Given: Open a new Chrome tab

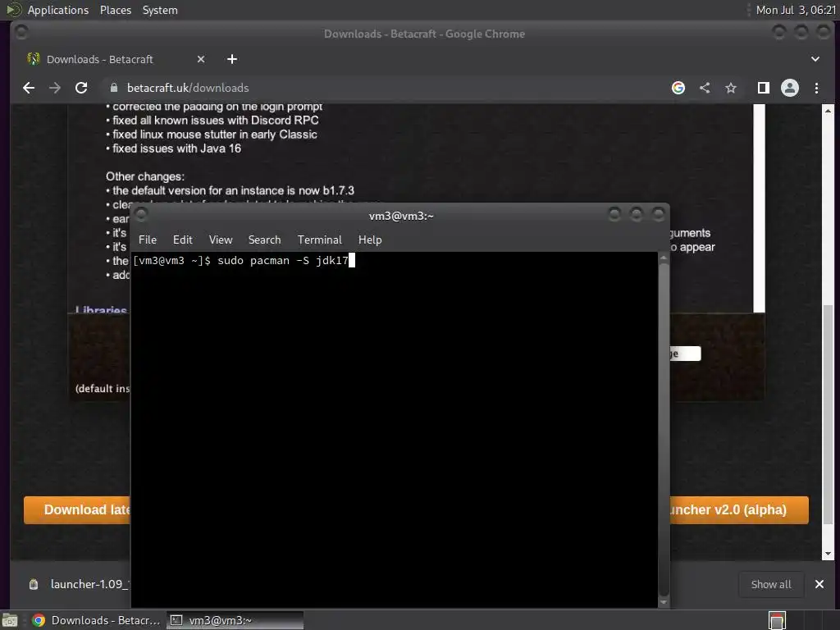Looking at the screenshot, I should click(x=232, y=59).
